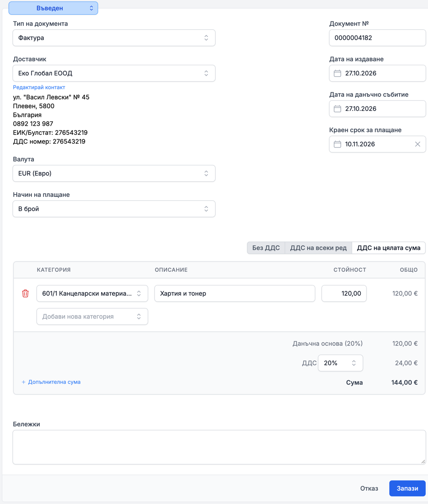Open Добави нова категория dropdown
Viewport: 428px width, 504px height.
92,316
